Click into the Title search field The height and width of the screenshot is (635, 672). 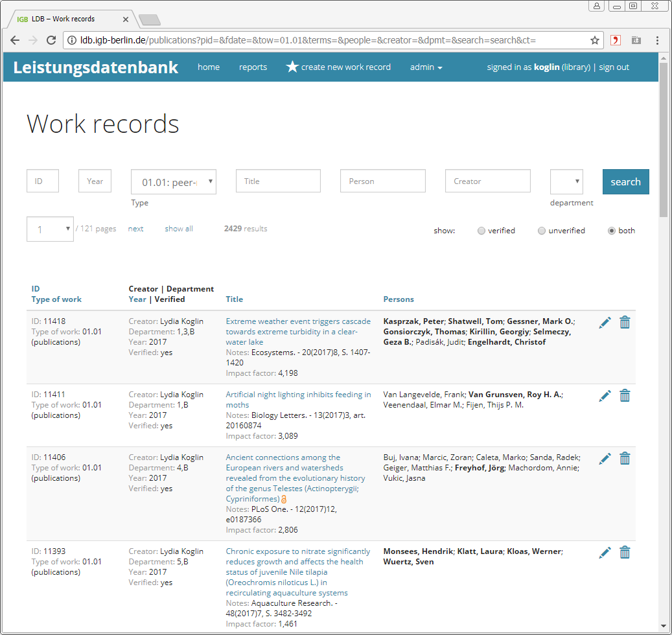point(278,181)
